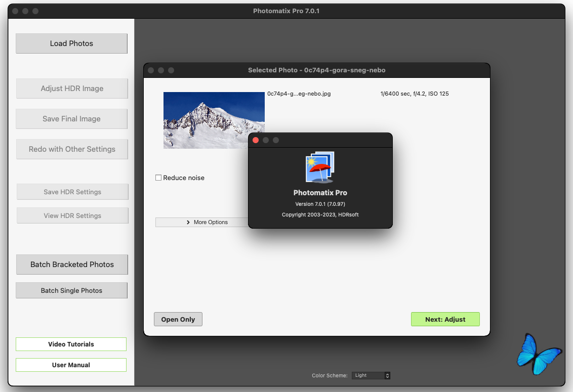573x392 pixels.
Task: Click the snowy mountain photo thumbnail
Action: [214, 120]
